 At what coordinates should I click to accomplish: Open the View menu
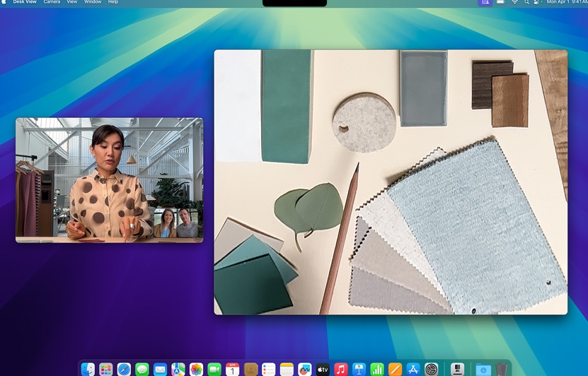[x=72, y=2]
